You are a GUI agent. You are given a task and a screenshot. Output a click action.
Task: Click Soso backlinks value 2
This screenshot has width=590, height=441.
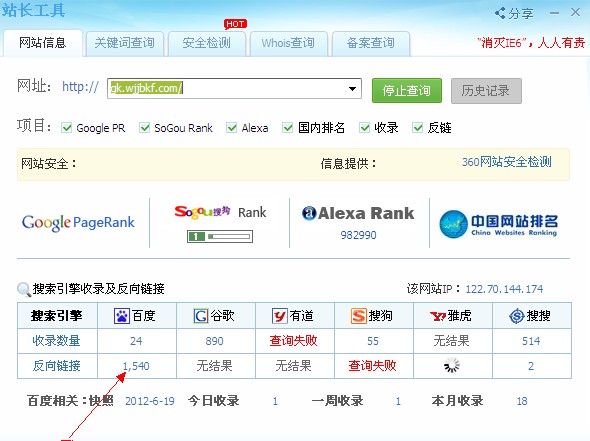tap(531, 366)
